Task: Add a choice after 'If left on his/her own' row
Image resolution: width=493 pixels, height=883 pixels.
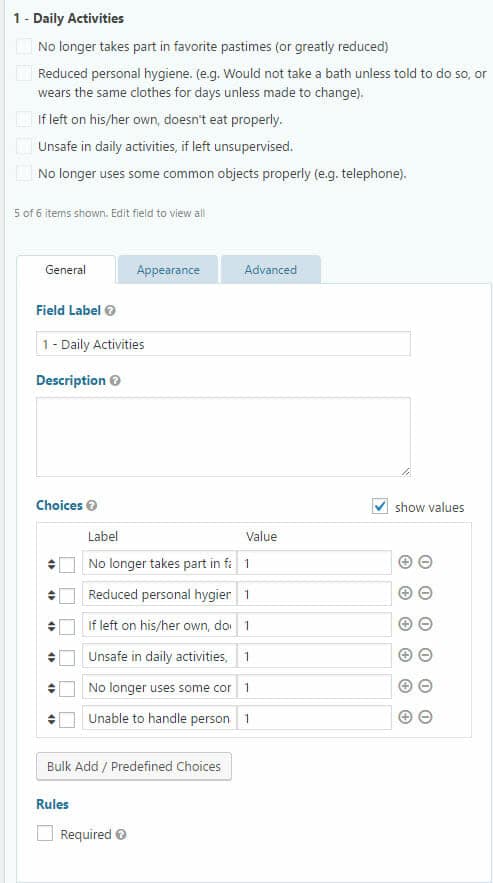Action: (405, 624)
